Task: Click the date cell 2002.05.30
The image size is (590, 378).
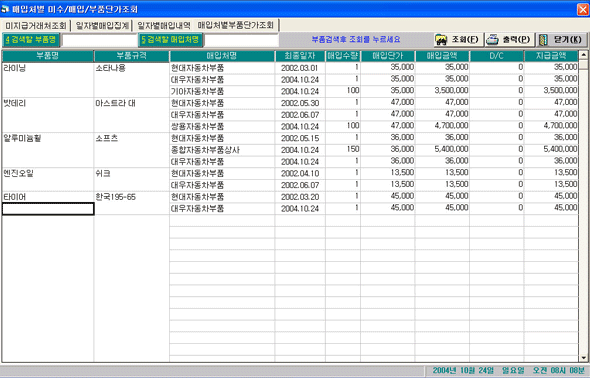Action: (300, 103)
